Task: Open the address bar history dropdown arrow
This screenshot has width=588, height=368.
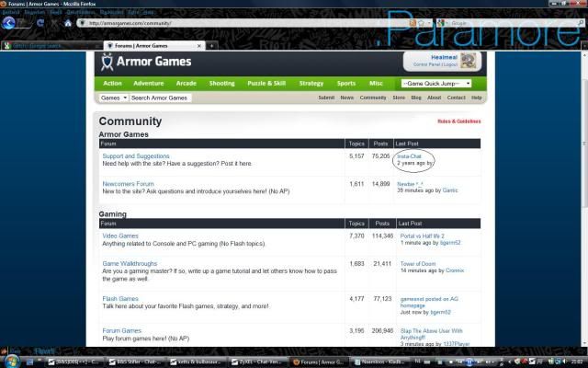Action: (429, 23)
